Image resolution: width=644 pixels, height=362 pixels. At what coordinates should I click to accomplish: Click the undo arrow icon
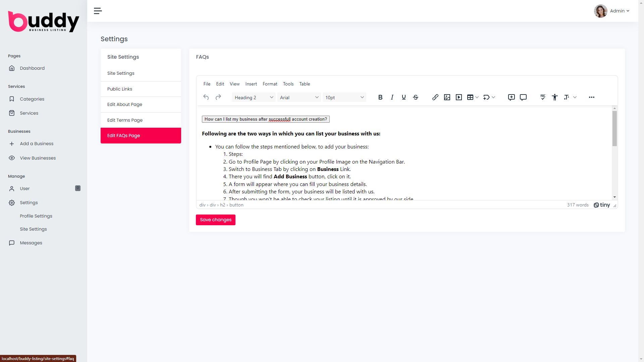coord(206,97)
